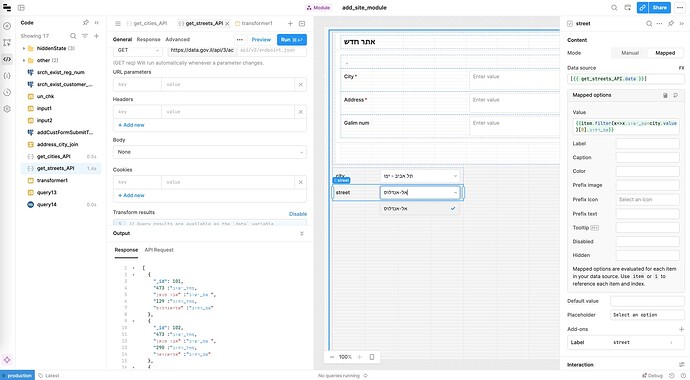Switch to transformer1 tab

(254, 23)
